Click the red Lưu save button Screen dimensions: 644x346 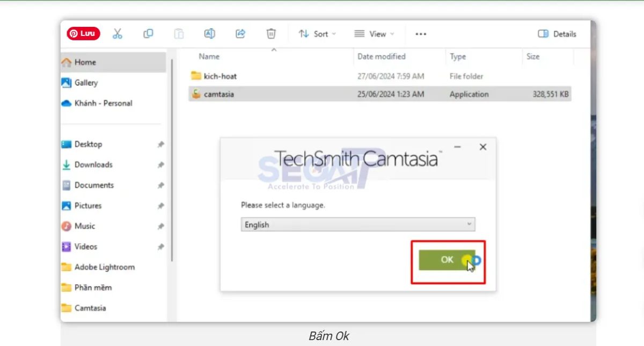coord(82,33)
